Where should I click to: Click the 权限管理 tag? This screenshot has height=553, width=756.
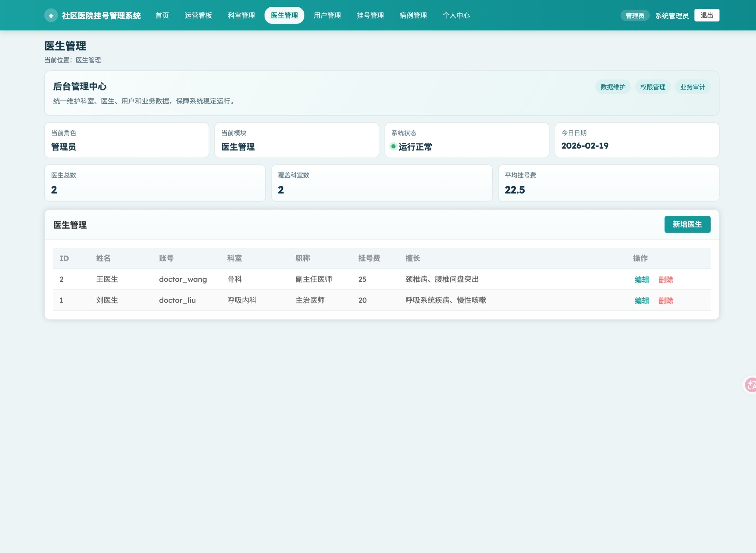[x=652, y=87]
